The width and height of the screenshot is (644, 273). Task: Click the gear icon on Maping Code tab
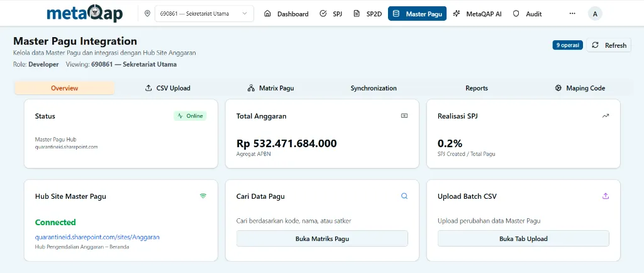click(x=558, y=88)
